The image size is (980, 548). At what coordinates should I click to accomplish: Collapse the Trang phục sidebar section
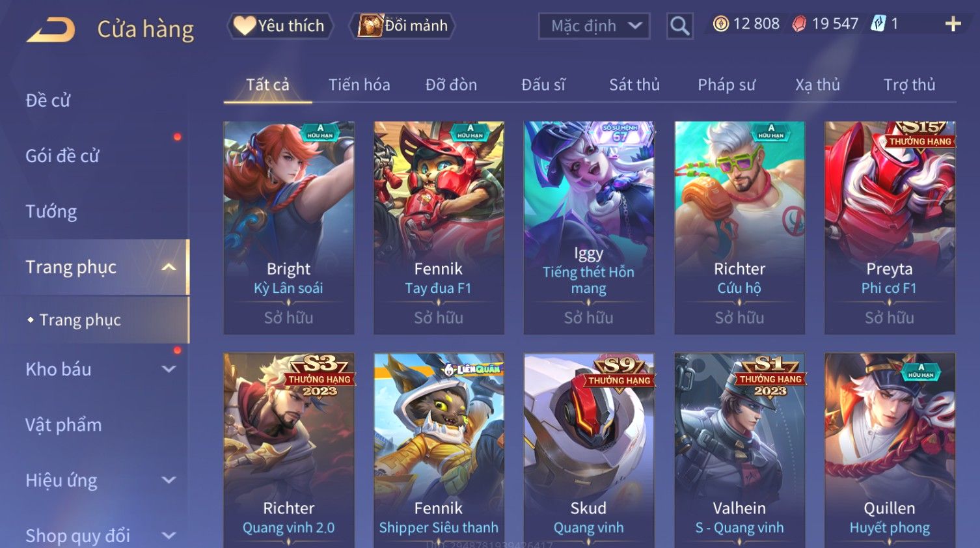coord(169,267)
